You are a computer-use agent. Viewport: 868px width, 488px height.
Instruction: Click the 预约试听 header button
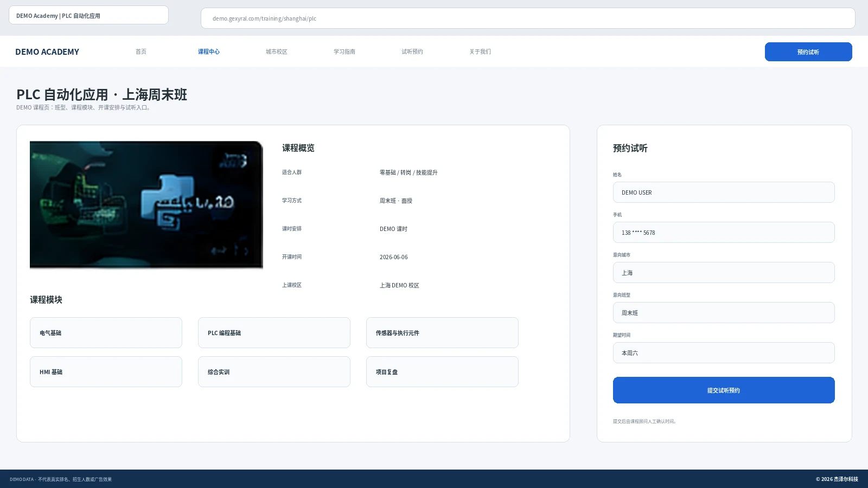pyautogui.click(x=808, y=52)
